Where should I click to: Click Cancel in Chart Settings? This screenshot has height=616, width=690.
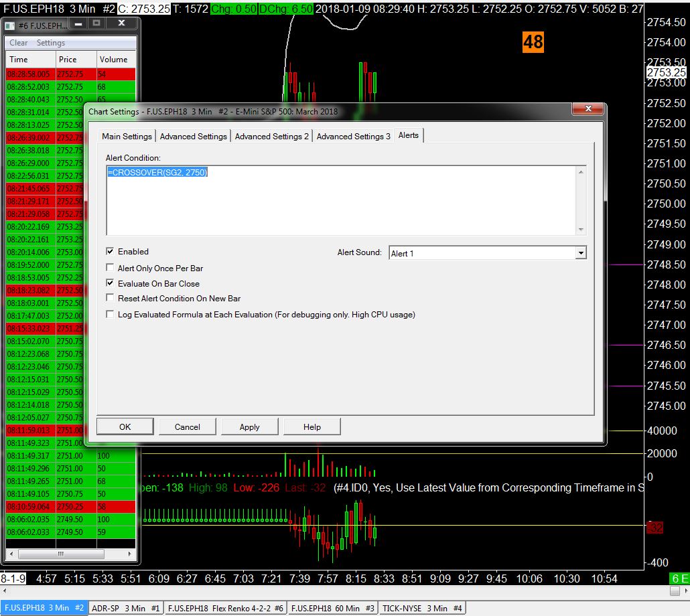click(x=188, y=427)
